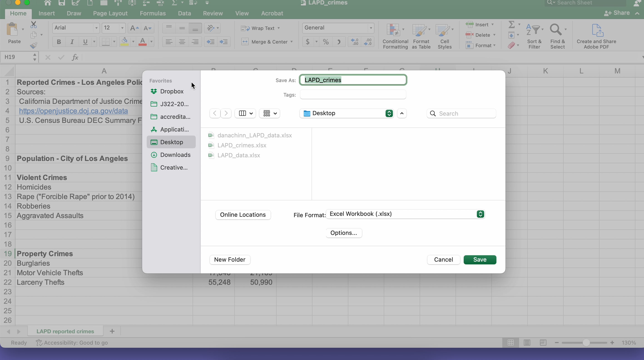This screenshot has height=360, width=644.
Task: Expand the Number Format General dropdown
Action: pyautogui.click(x=371, y=28)
